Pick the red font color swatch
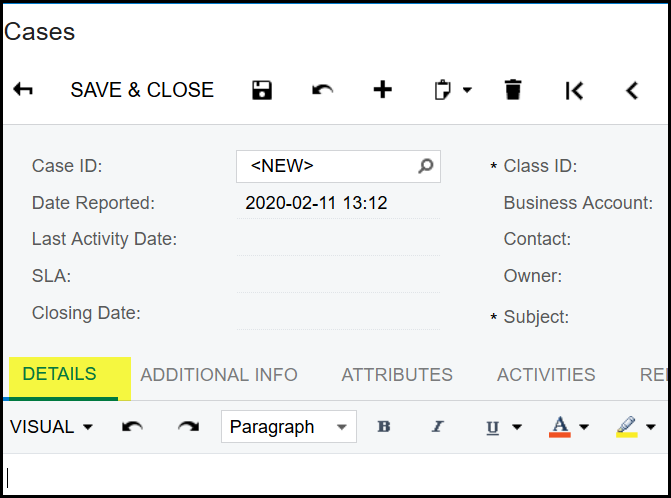Screen dimensions: 671x498 [x=560, y=427]
